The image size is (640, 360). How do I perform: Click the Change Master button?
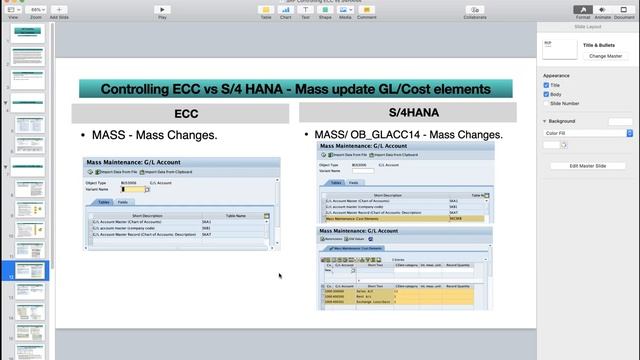point(605,56)
